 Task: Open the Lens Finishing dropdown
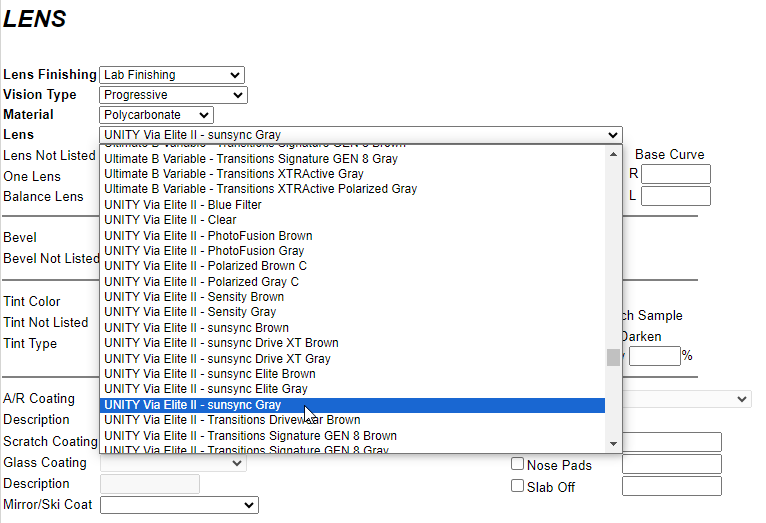172,75
